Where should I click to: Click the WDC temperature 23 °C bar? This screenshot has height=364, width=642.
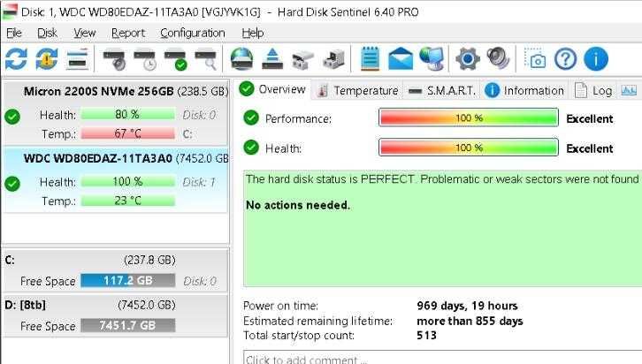tap(127, 201)
